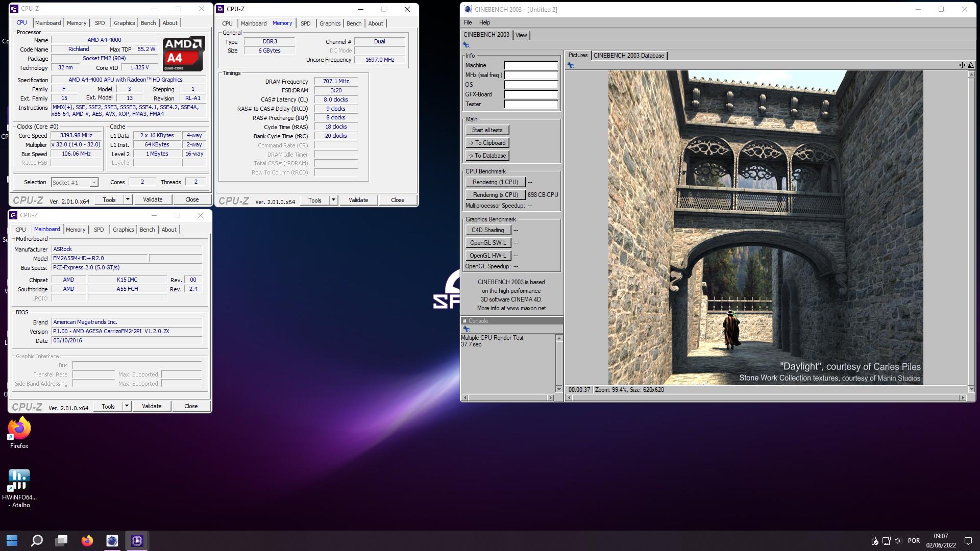Open Firefox from the taskbar

(x=87, y=540)
